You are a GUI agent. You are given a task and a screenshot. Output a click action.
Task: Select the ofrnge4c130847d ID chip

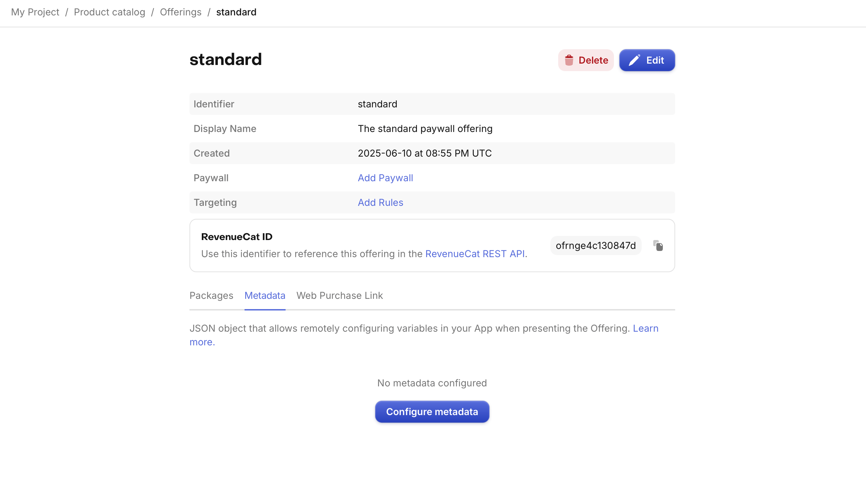(595, 245)
